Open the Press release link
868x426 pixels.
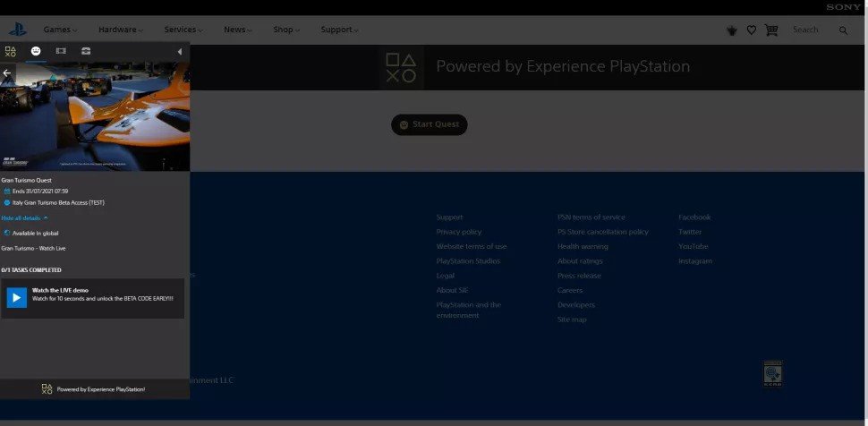tap(579, 276)
